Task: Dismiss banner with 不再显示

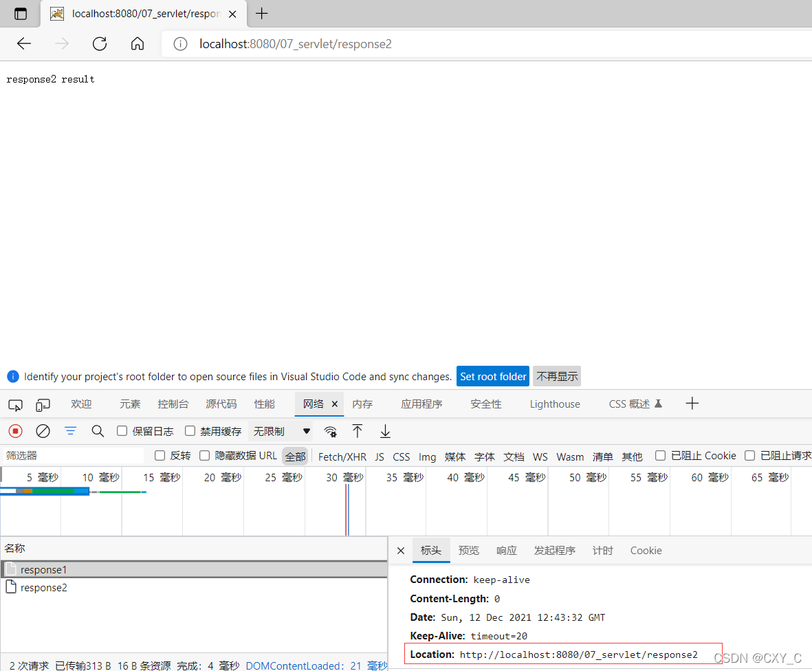Action: (557, 376)
